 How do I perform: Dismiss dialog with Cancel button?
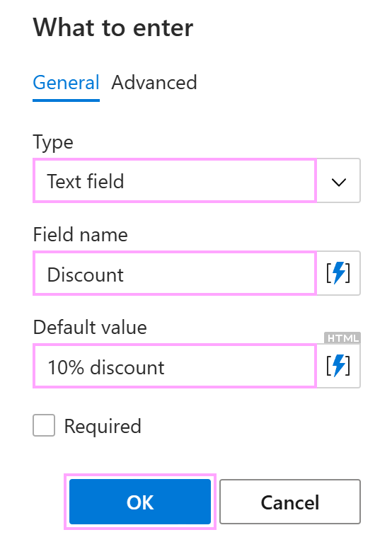(290, 502)
